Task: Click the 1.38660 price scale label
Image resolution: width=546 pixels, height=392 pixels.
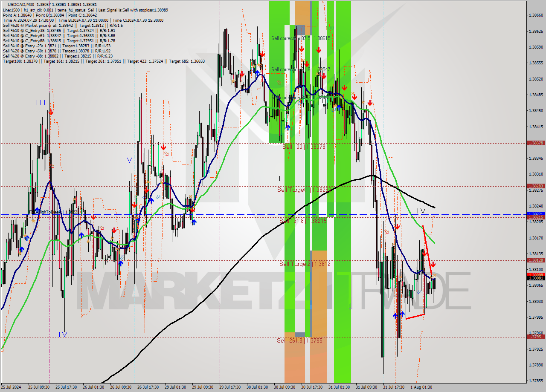Action: [535, 15]
